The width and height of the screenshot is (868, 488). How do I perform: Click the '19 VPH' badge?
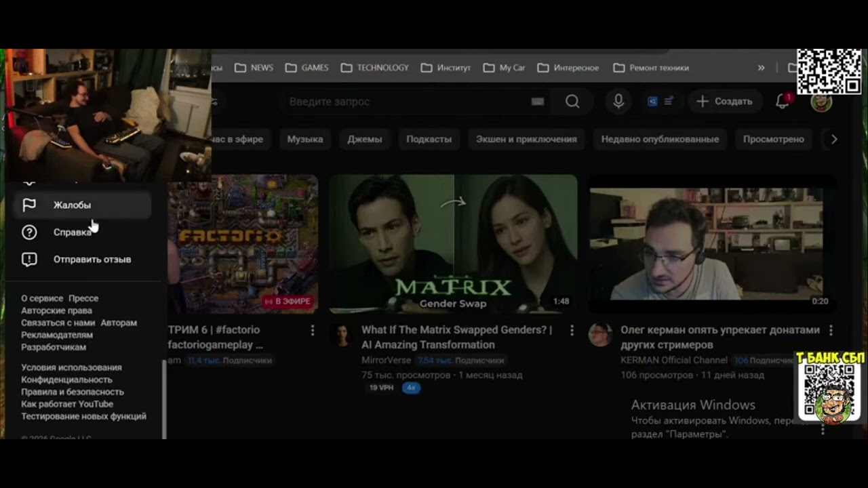click(381, 388)
